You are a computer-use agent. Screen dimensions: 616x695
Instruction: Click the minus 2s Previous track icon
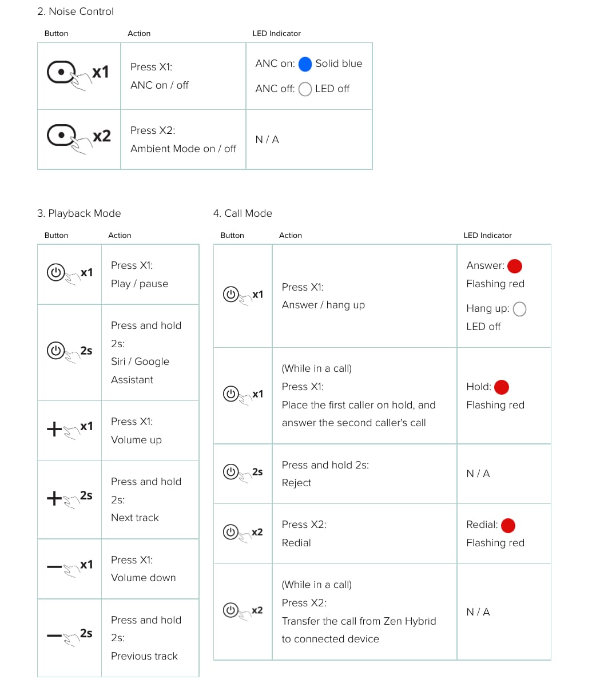coord(70,636)
